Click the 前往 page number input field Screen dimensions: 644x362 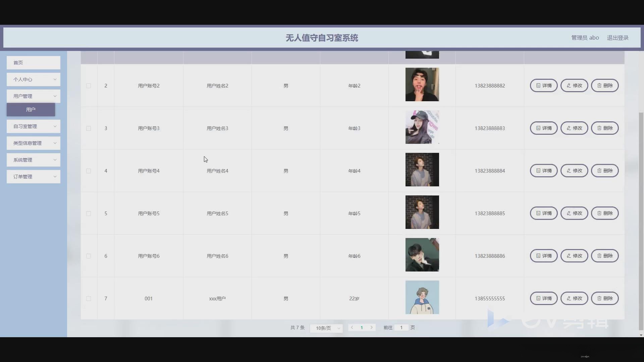click(x=401, y=327)
